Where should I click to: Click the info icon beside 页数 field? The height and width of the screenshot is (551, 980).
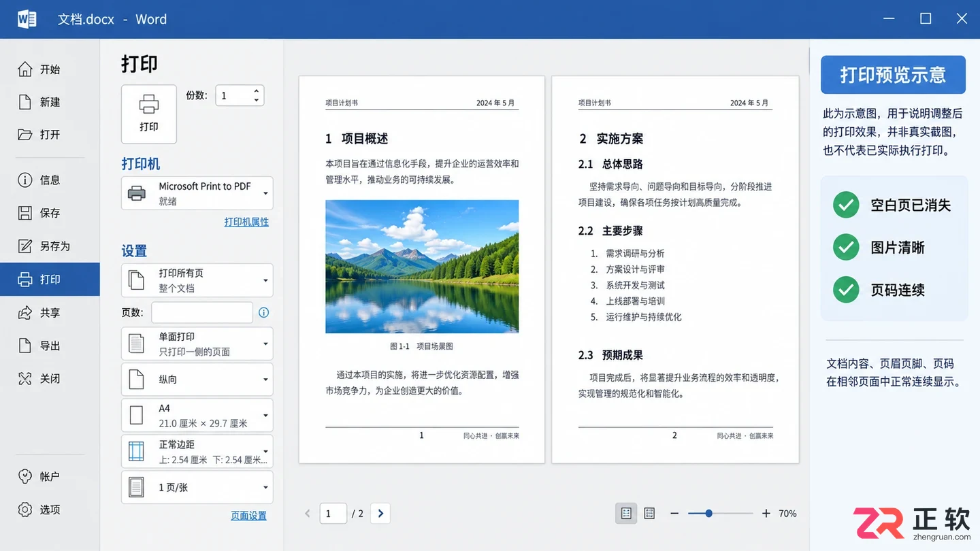point(264,313)
